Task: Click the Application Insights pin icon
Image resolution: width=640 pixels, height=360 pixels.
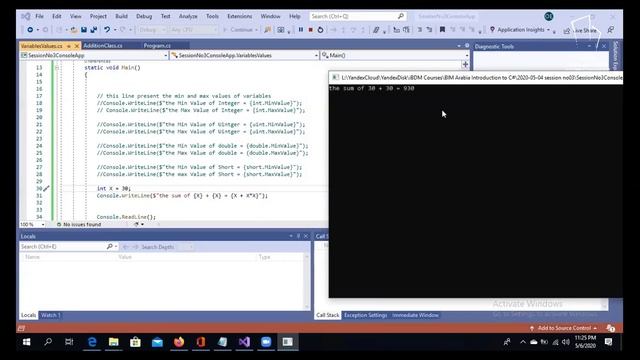Action: 492,29
